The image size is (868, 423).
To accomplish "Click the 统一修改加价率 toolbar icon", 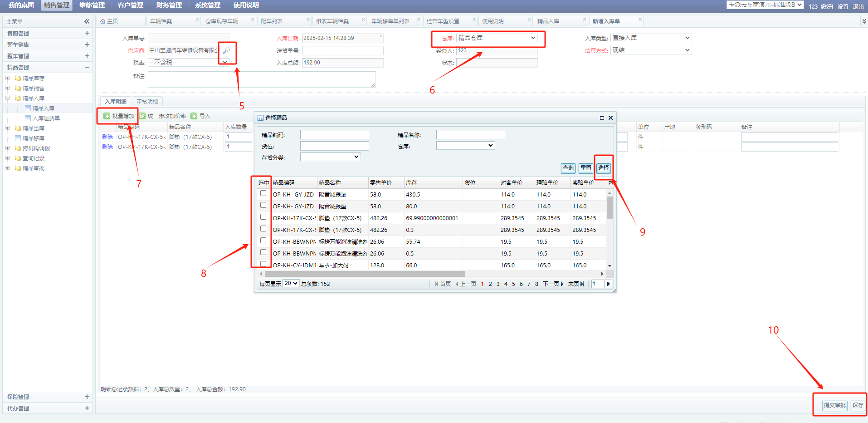I will (x=142, y=116).
